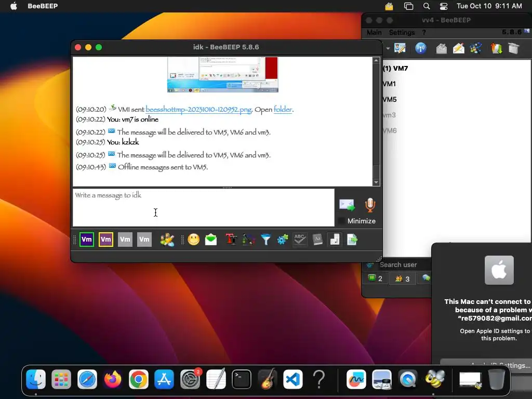Screen dimensions: 532x399
Task: Open file transfers up-down arrows icon
Action: point(496,48)
